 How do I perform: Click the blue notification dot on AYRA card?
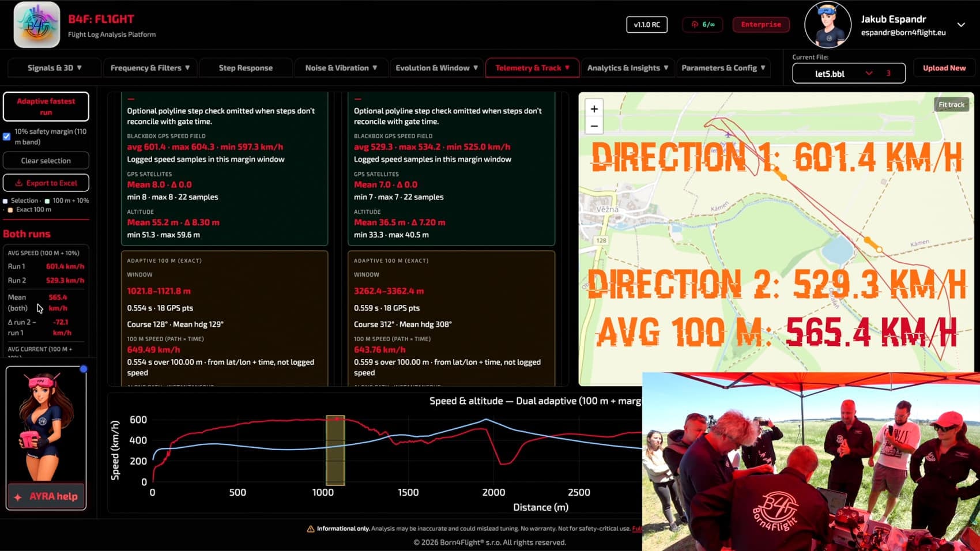point(84,369)
